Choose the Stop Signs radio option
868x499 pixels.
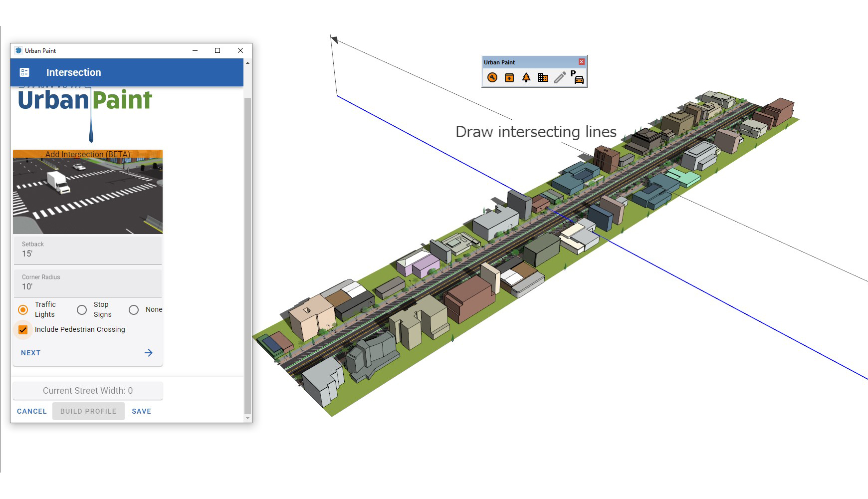(82, 310)
